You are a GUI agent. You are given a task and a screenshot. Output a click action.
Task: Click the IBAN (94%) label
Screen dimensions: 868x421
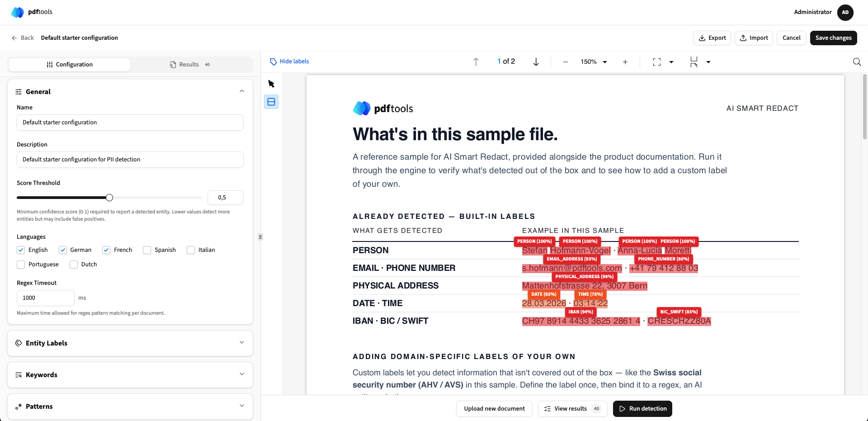click(x=580, y=312)
